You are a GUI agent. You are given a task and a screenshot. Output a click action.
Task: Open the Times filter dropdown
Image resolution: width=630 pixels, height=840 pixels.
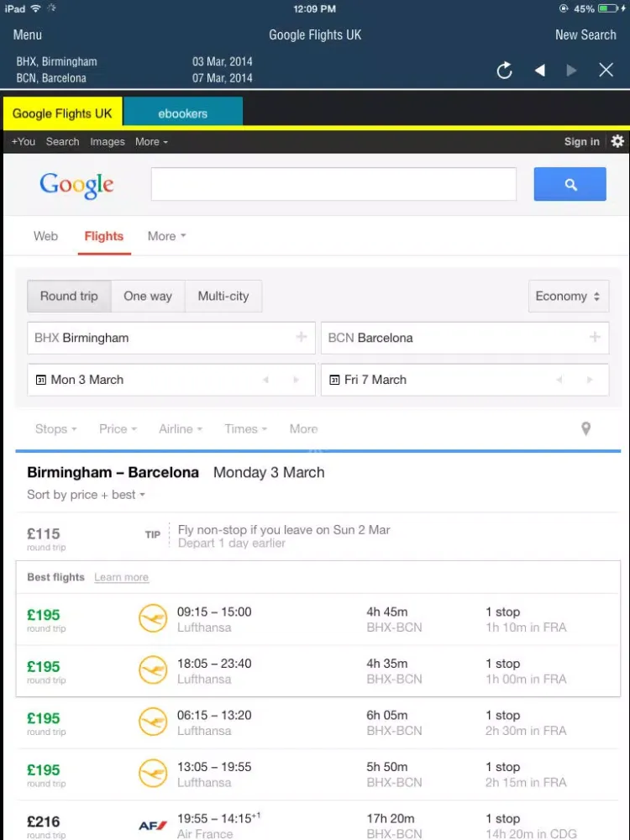[x=246, y=428]
